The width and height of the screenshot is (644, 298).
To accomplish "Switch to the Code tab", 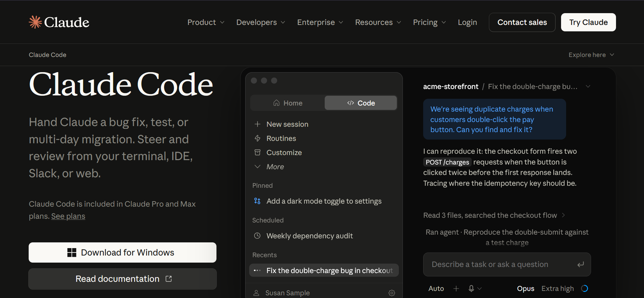I will pos(361,103).
